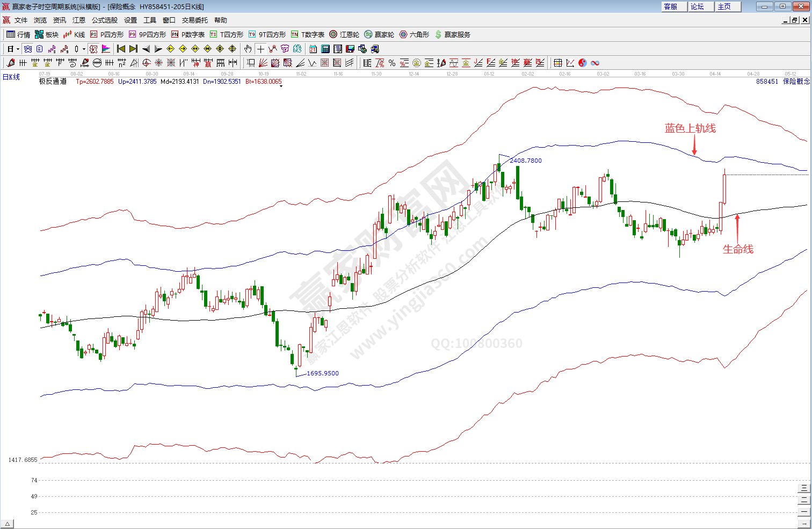The width and height of the screenshot is (812, 529).
Task: Open the calendar date icon
Action: tap(313, 49)
